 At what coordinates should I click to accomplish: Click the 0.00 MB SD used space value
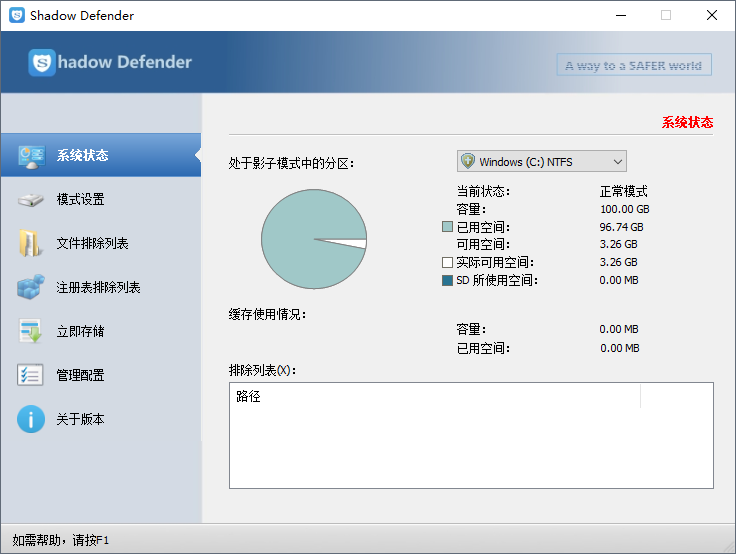click(619, 280)
